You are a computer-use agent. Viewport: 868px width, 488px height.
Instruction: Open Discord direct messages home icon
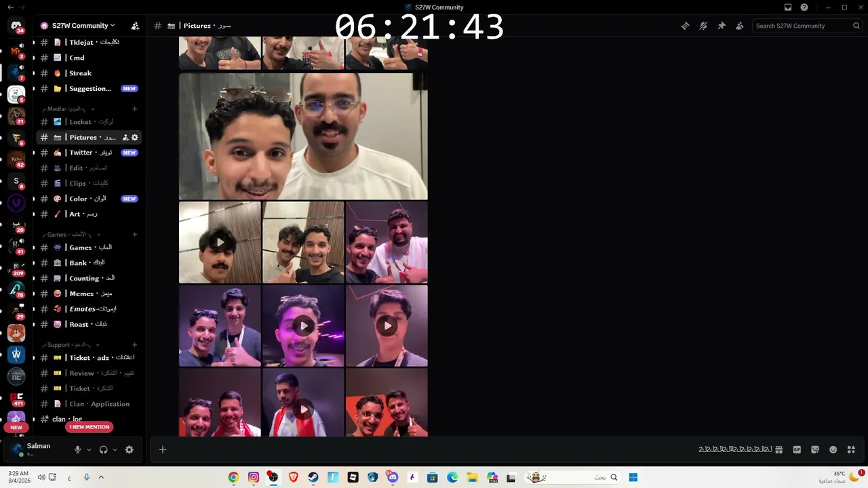pyautogui.click(x=16, y=26)
